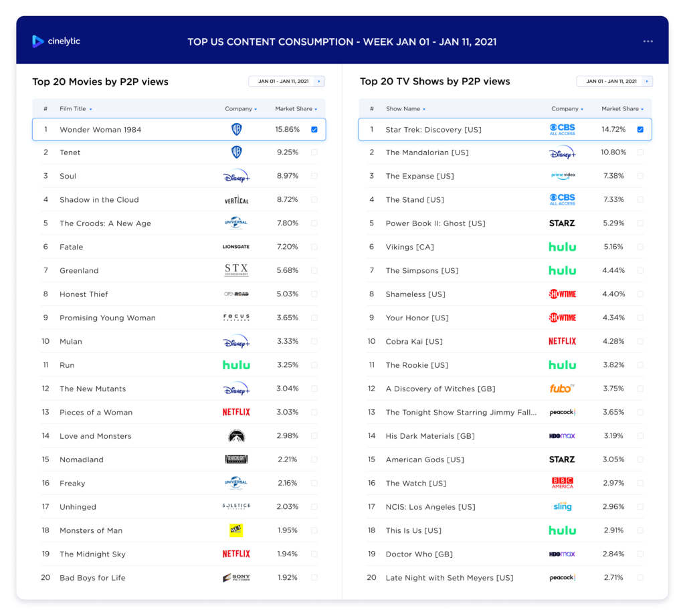Click Solstice logo in Unhinged row
685x616 pixels.
click(x=236, y=506)
